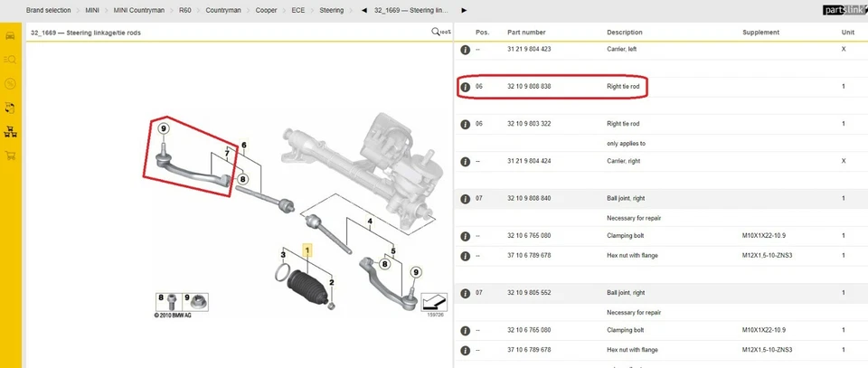The height and width of the screenshot is (368, 868).
Task: Click the magnifier zoom 100% icon
Action: (441, 32)
